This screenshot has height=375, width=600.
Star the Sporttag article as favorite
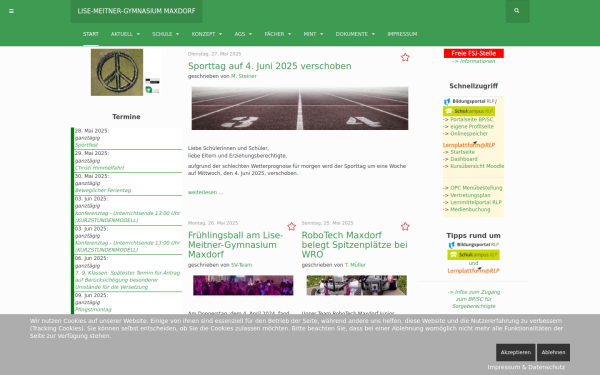(x=405, y=57)
